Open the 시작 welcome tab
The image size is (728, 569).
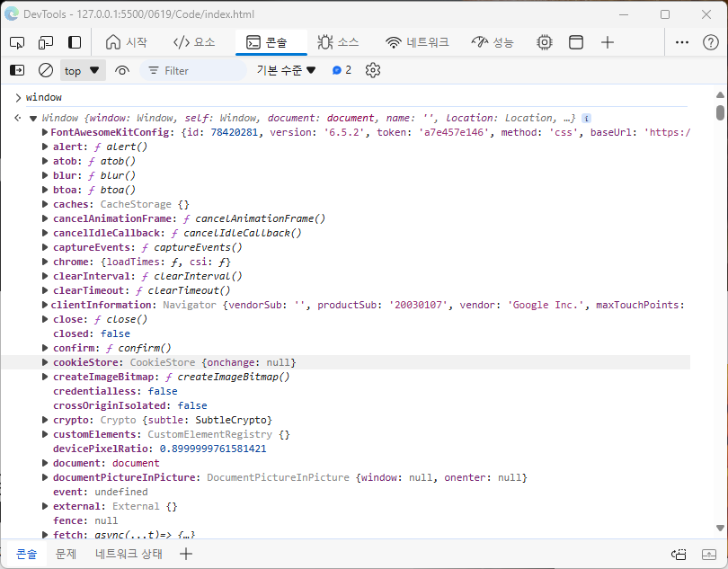coord(127,43)
